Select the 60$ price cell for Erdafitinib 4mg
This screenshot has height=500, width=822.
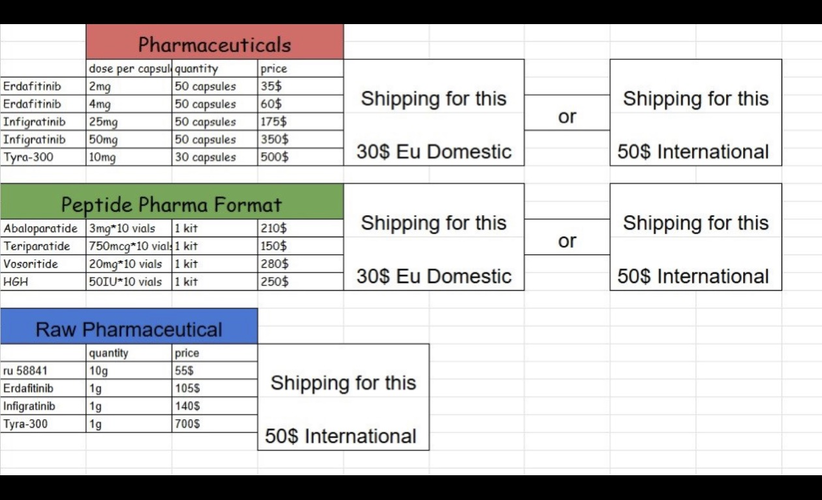(300, 104)
